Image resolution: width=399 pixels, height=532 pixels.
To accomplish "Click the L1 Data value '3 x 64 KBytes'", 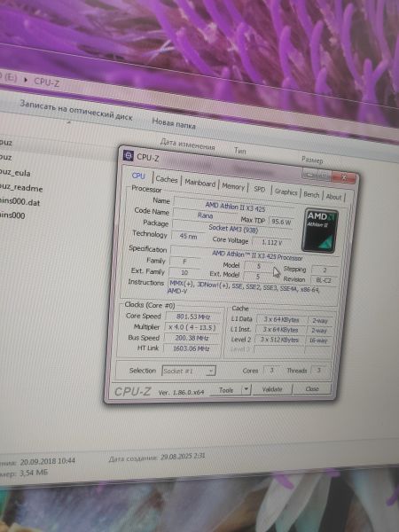I will 282,319.
